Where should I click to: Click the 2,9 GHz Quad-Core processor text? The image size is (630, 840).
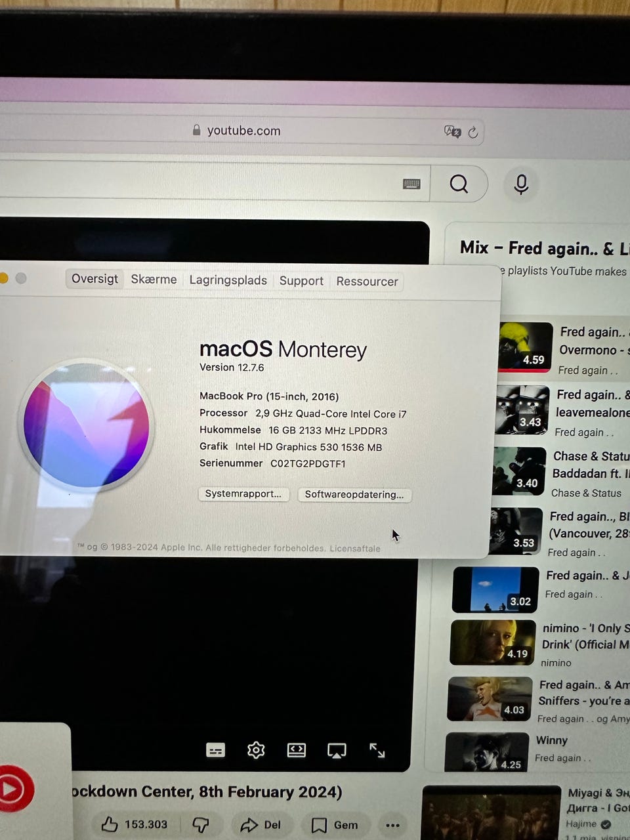331,413
